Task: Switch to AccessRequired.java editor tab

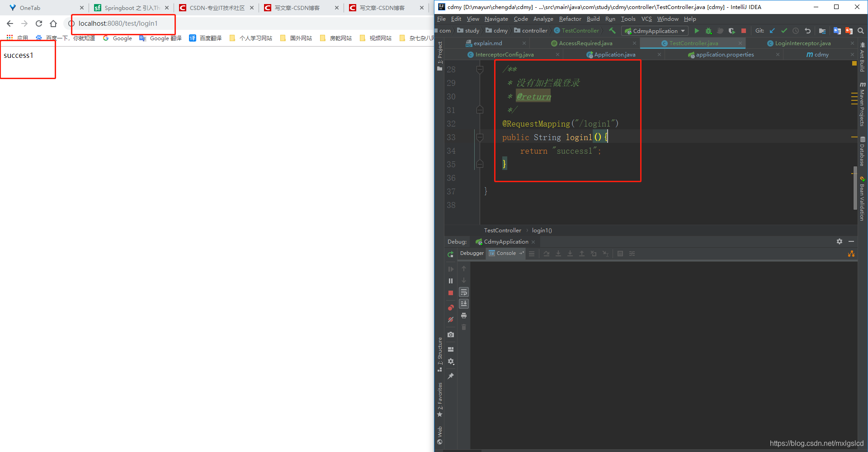Action: point(585,43)
